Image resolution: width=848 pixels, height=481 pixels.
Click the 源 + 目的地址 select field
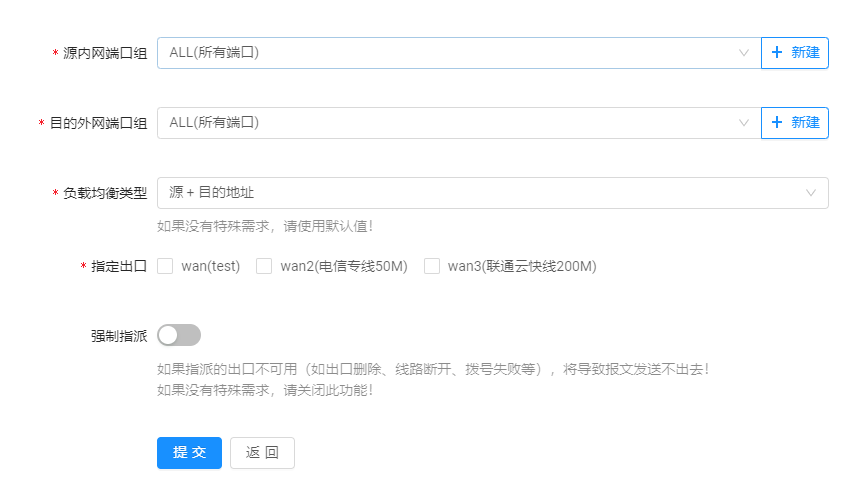[480, 193]
